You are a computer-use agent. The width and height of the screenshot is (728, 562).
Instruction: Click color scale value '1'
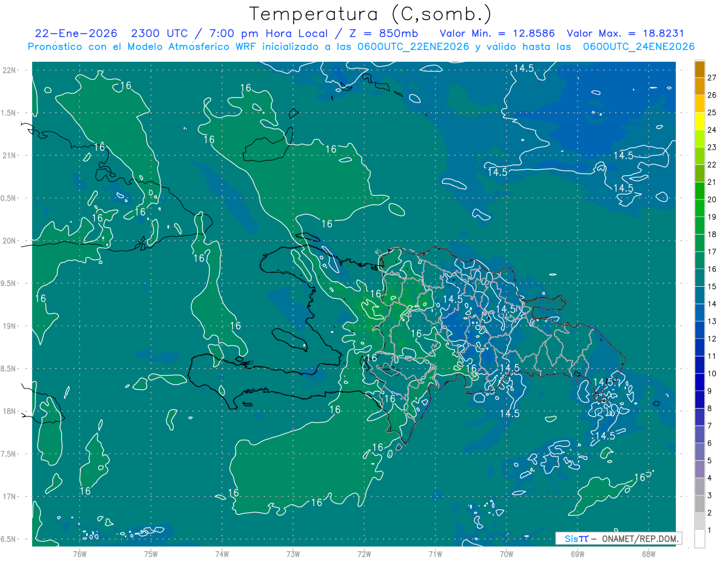(710, 530)
